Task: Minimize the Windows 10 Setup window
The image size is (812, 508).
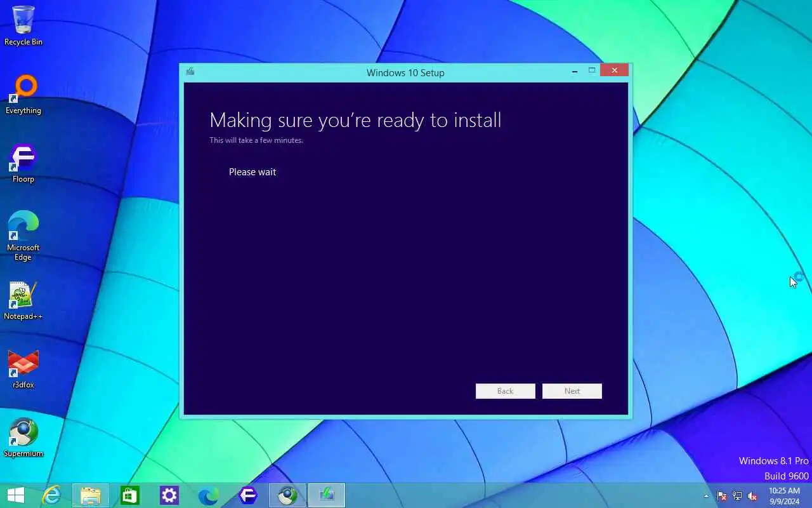Action: point(575,71)
